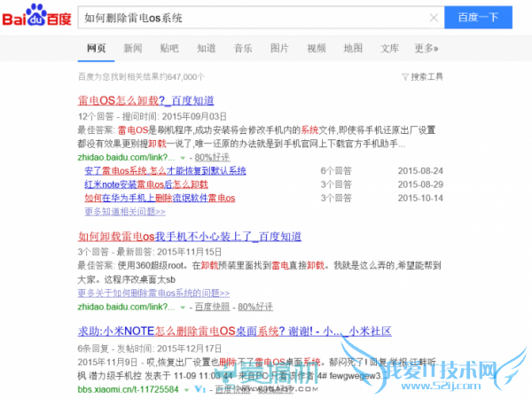Switch to the 贴吧 tab
Viewport: 532px width, 399px height.
pyautogui.click(x=169, y=48)
